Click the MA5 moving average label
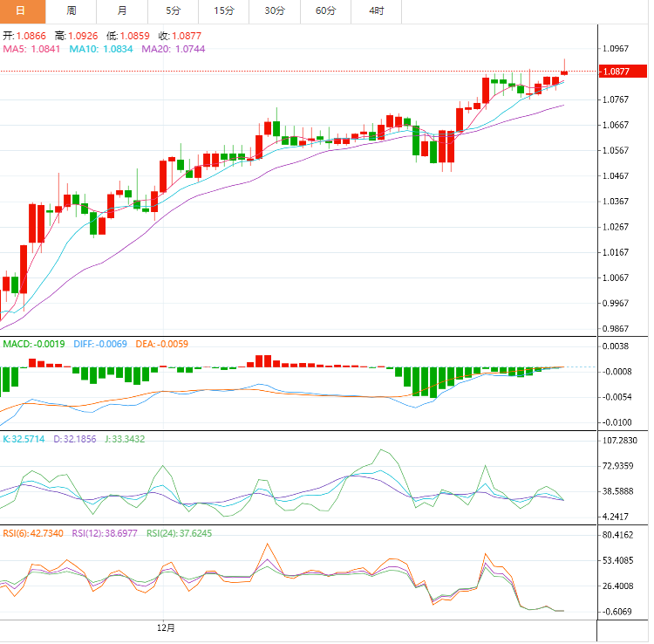The image size is (654, 644). 31,50
